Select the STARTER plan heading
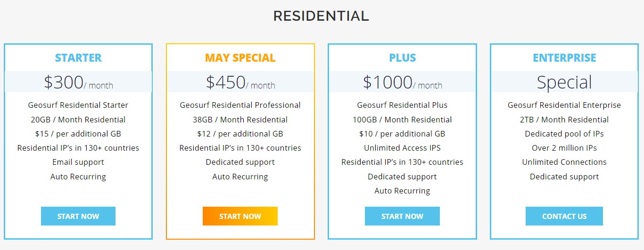Image resolution: width=644 pixels, height=250 pixels. click(x=78, y=58)
